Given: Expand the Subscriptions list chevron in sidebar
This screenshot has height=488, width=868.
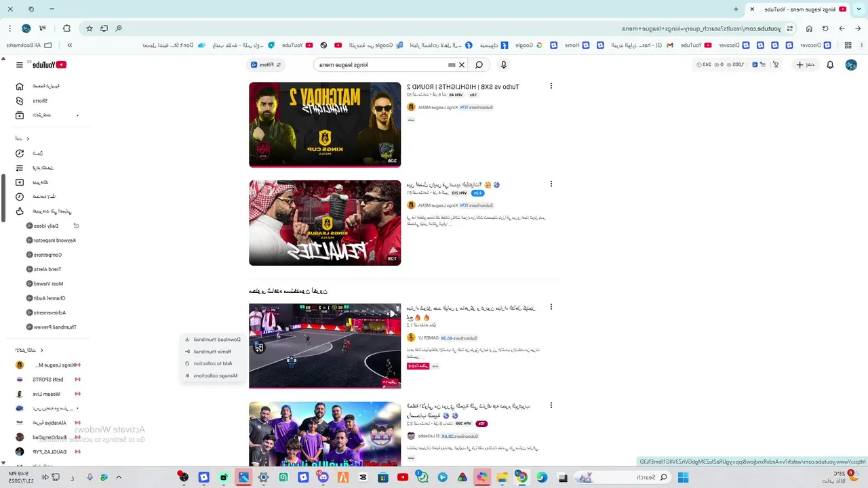Looking at the screenshot, I should click(x=42, y=350).
